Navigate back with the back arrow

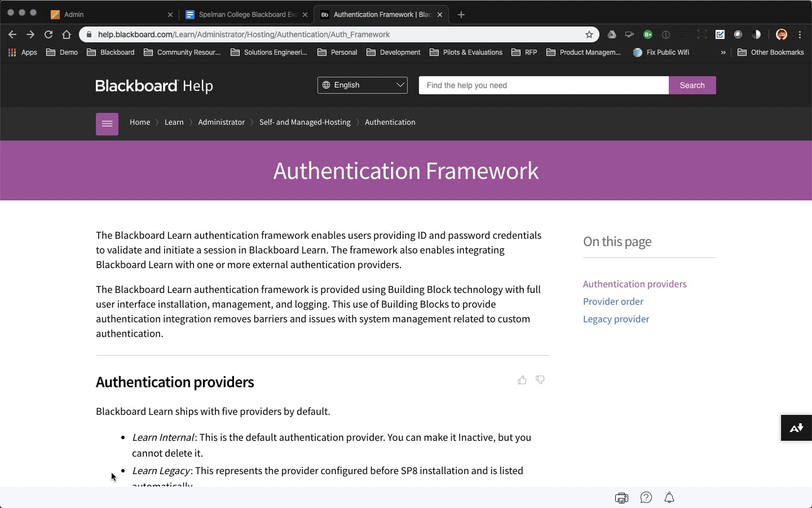[12, 34]
